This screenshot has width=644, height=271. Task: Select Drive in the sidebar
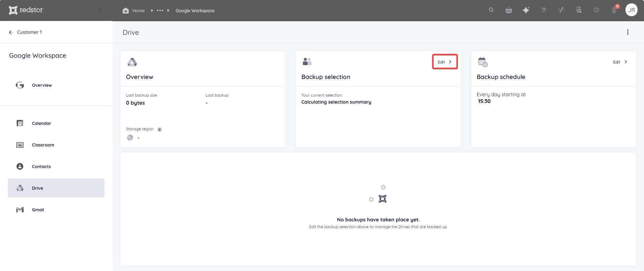pyautogui.click(x=56, y=188)
